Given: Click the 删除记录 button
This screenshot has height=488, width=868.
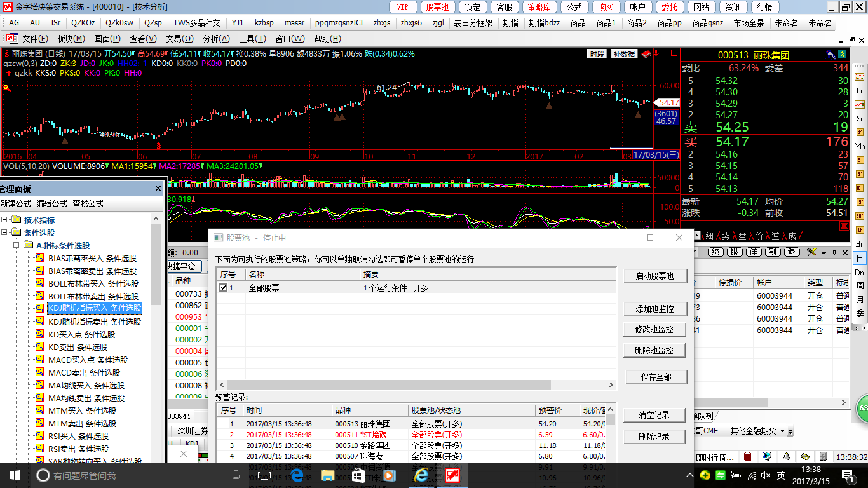Looking at the screenshot, I should [654, 437].
